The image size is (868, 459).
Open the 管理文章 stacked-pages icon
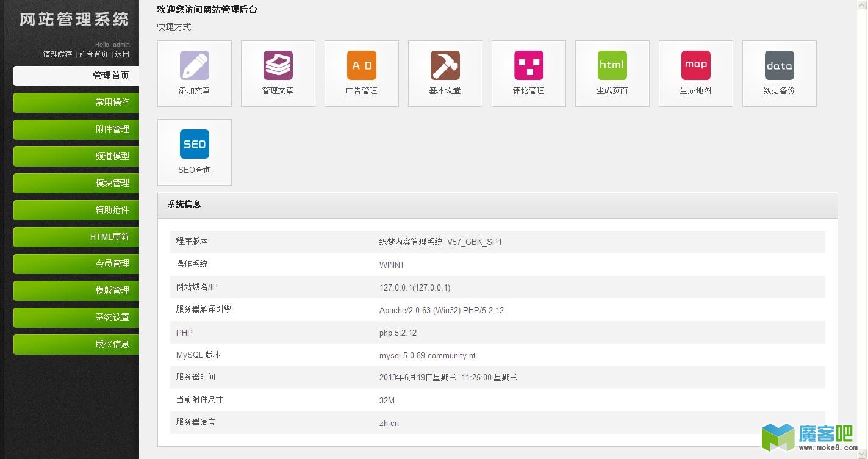(x=278, y=65)
